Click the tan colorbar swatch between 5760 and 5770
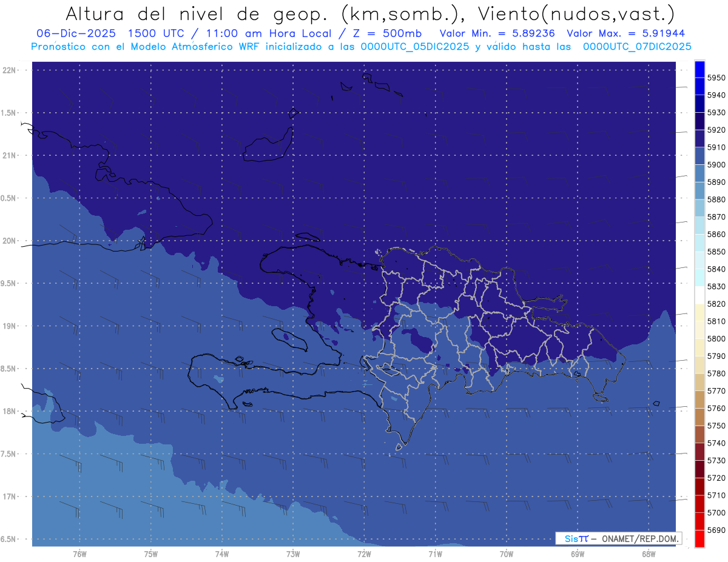The width and height of the screenshot is (728, 562). (699, 400)
